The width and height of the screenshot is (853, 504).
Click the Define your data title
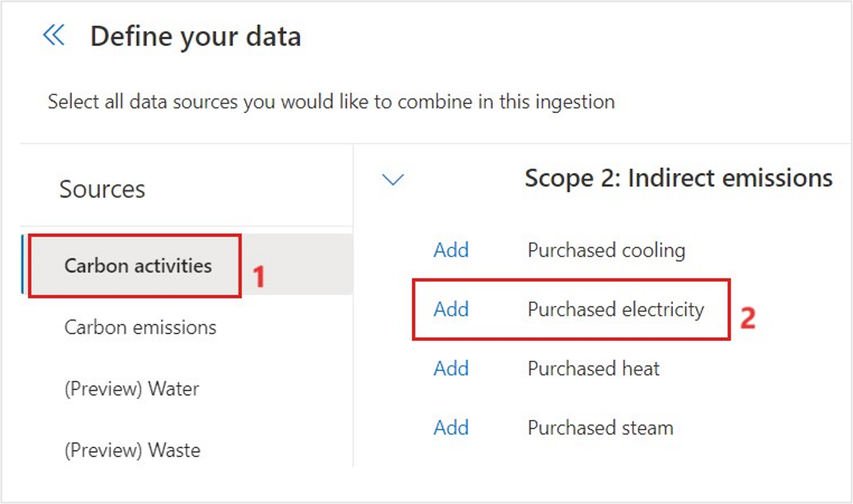(196, 36)
